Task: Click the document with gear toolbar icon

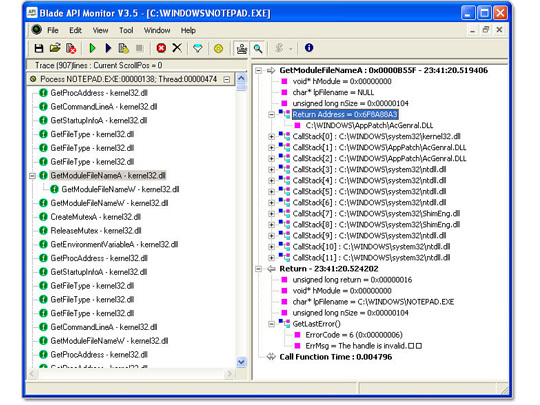Action: pos(123,48)
